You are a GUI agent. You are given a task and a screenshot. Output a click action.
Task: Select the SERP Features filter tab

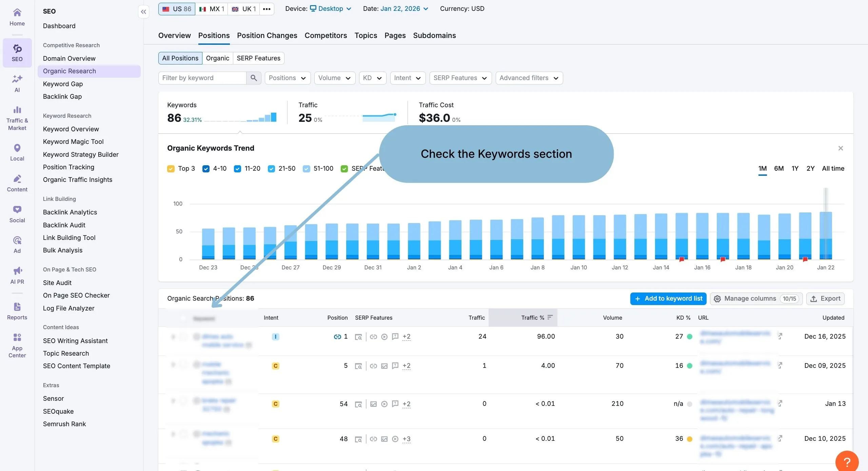pyautogui.click(x=258, y=58)
